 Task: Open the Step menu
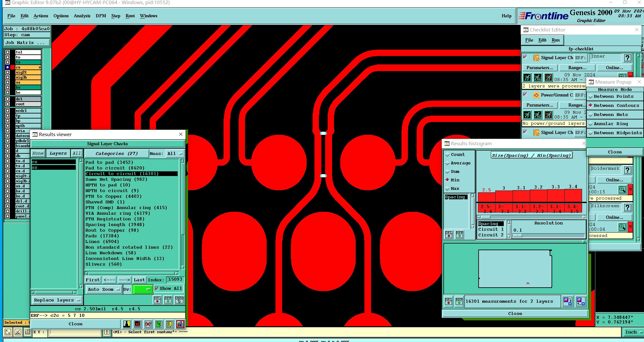116,16
